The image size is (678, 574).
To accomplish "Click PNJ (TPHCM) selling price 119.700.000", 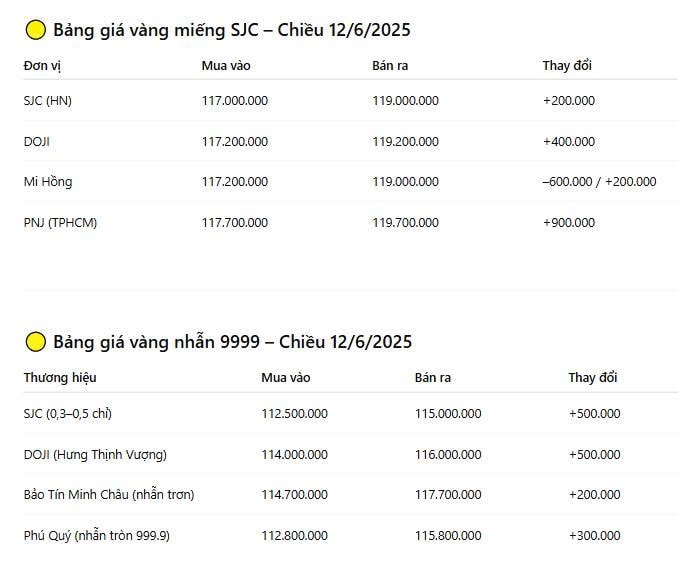I will 406,223.
